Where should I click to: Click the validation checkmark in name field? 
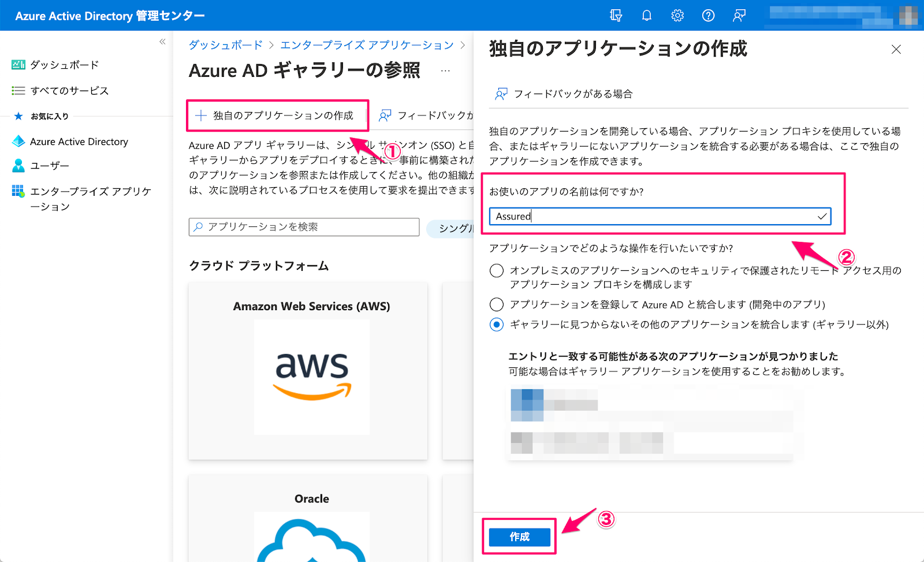click(x=822, y=216)
